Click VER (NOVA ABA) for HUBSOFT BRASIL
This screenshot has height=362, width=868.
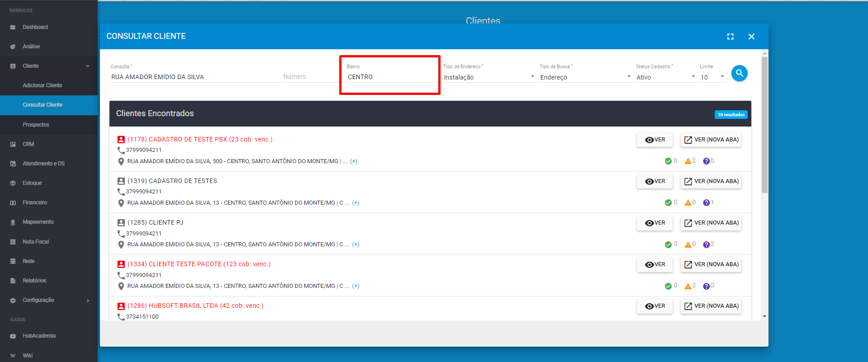tap(711, 306)
